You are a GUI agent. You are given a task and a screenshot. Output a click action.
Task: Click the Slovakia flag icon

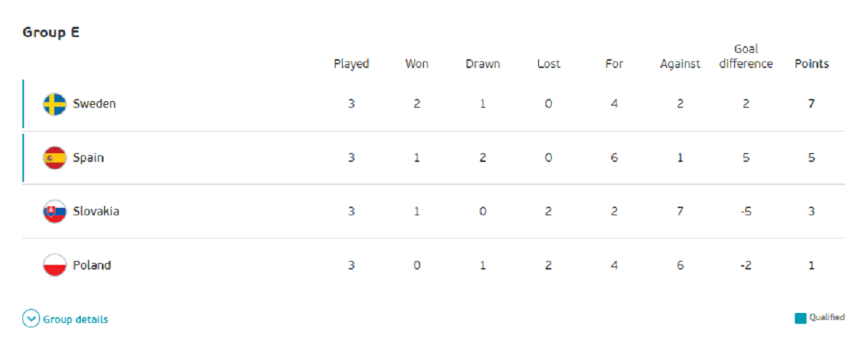55,212
